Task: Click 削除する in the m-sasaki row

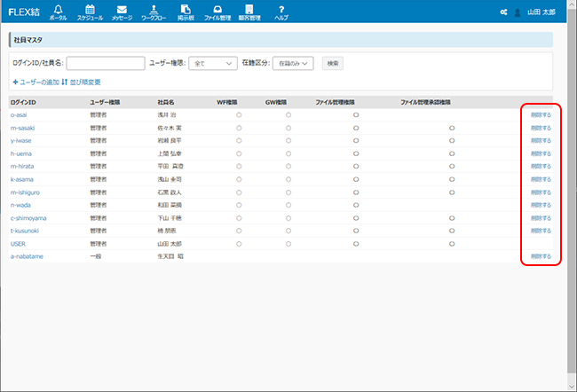Action: (541, 128)
